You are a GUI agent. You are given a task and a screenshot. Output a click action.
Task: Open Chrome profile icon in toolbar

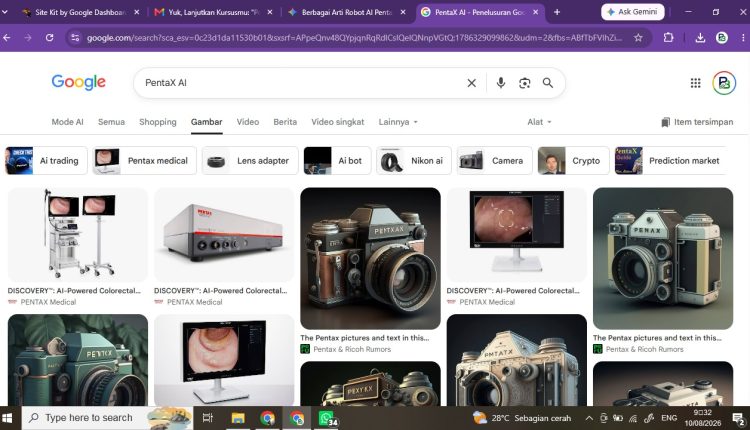coord(722,37)
